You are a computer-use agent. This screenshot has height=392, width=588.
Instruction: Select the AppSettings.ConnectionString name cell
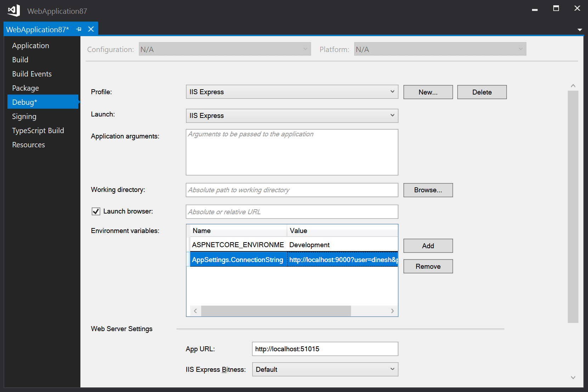click(x=238, y=260)
